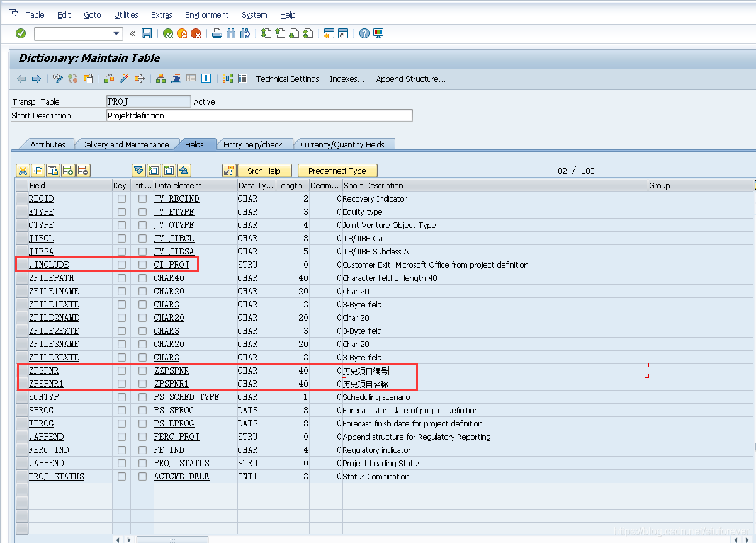Click the Indexes... button
The height and width of the screenshot is (543, 756).
coord(347,79)
